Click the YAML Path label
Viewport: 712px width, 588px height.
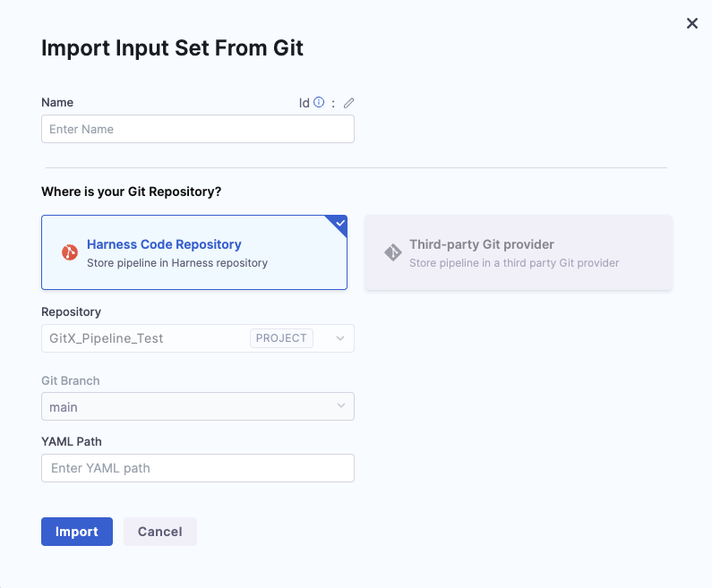click(71, 441)
